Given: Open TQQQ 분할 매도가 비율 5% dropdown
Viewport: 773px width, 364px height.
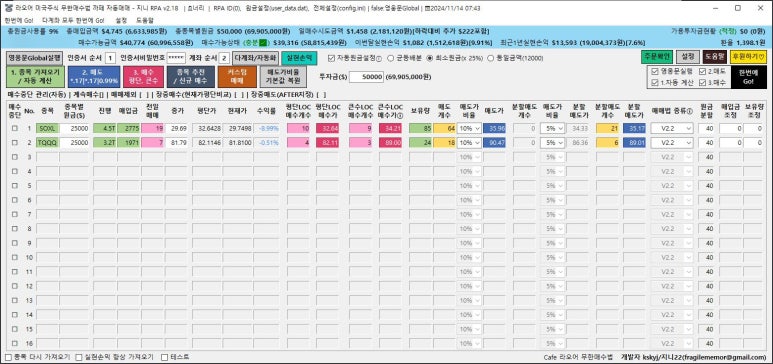Looking at the screenshot, I should (x=554, y=143).
